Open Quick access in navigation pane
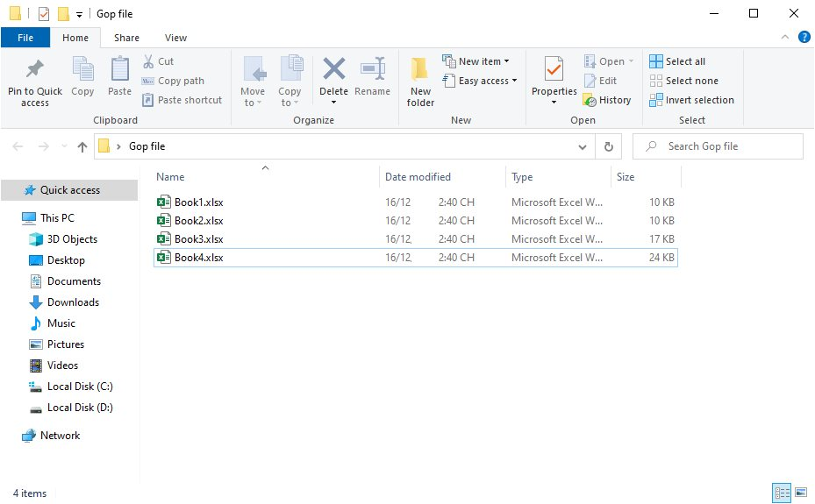 (69, 190)
